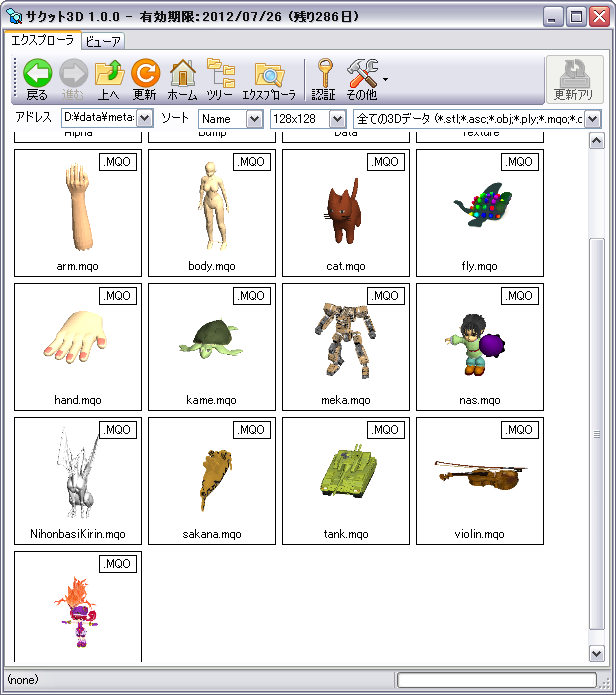The width and height of the screenshot is (616, 695).
Task: Click the (none) status bar text
Action: [23, 679]
